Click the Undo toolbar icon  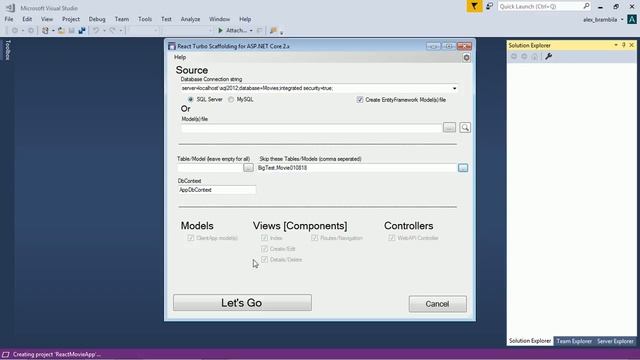[x=96, y=31]
